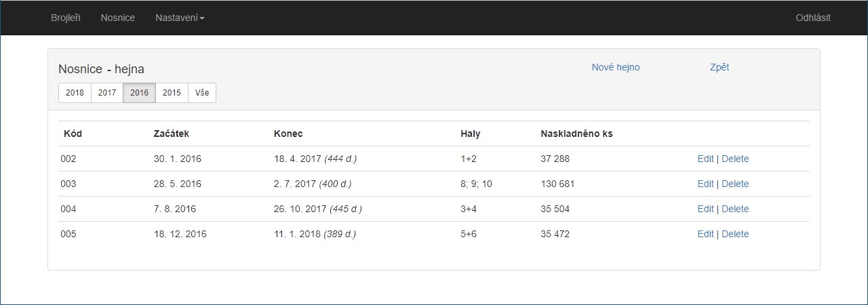Open the Nastavení dropdown menu

[x=180, y=18]
